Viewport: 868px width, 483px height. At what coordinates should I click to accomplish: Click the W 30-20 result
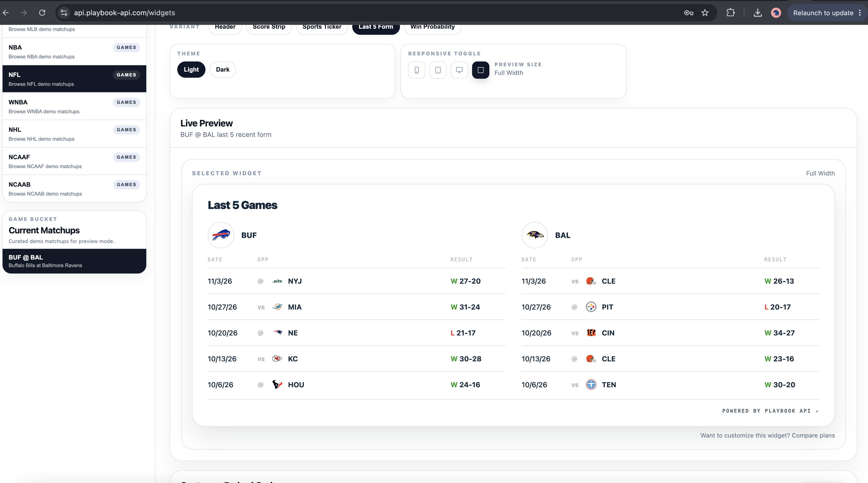(780, 384)
